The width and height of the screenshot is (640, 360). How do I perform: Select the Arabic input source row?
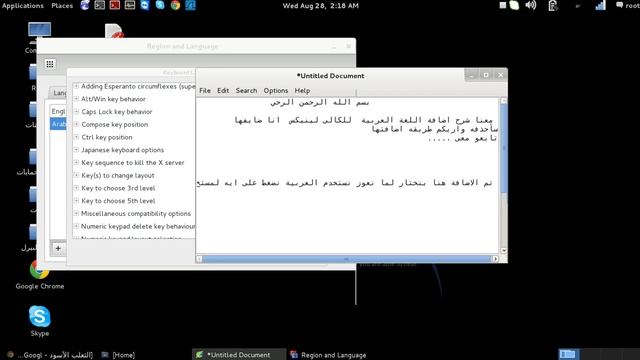pos(58,124)
